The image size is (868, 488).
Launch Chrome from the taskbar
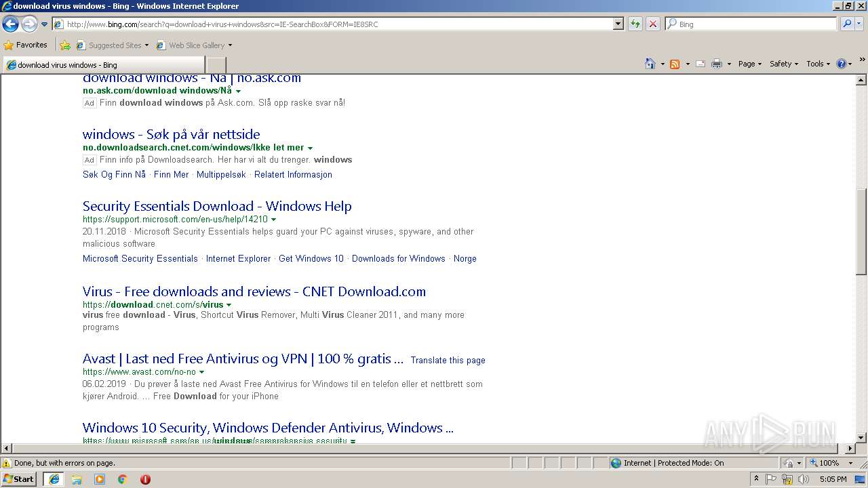(123, 479)
